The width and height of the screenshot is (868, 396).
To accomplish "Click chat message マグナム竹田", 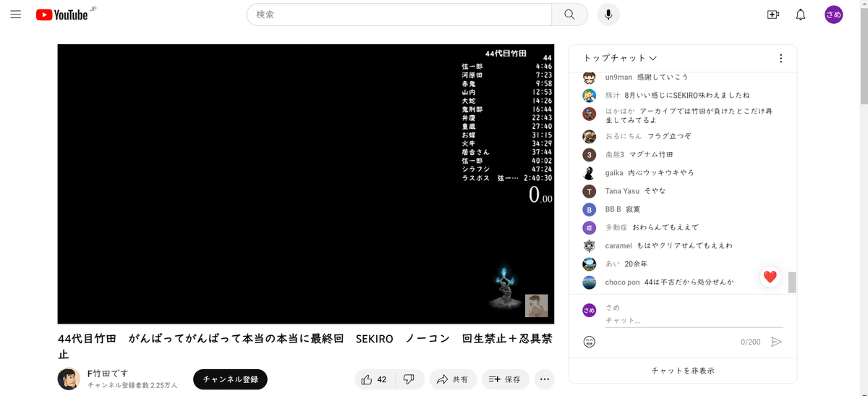I will pyautogui.click(x=651, y=154).
